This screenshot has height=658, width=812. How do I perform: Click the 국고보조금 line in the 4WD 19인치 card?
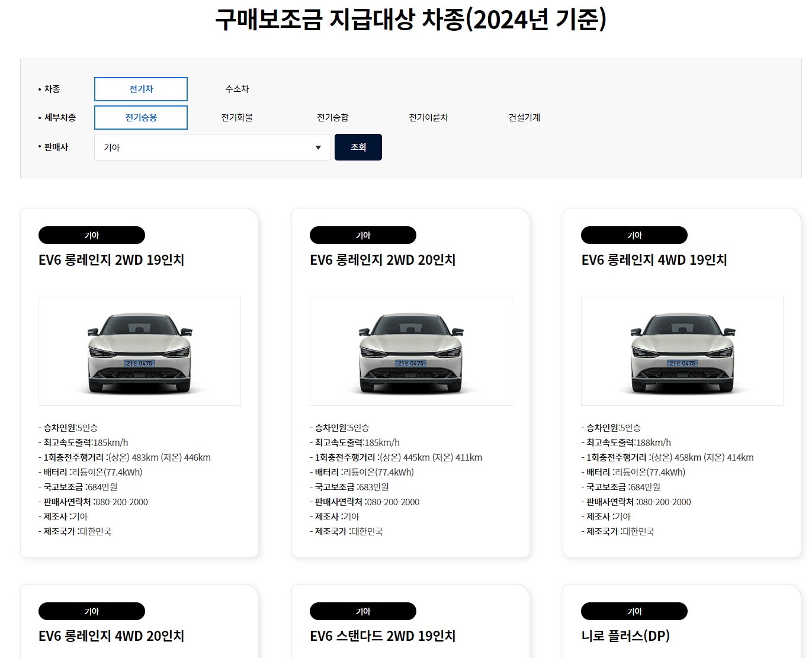point(621,487)
